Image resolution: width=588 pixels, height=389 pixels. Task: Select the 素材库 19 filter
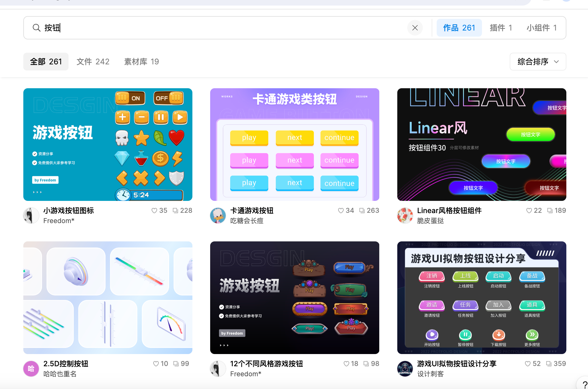click(x=141, y=62)
